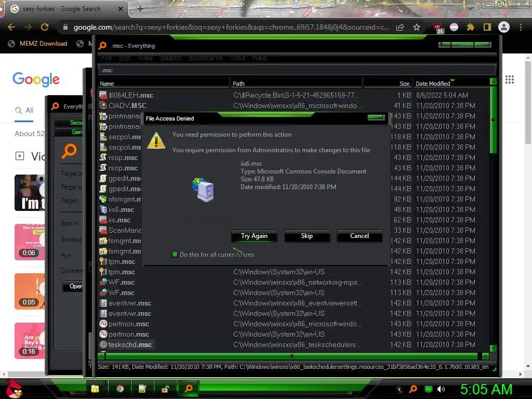
Task: Open Chrome profile avatar
Action: click(x=504, y=27)
